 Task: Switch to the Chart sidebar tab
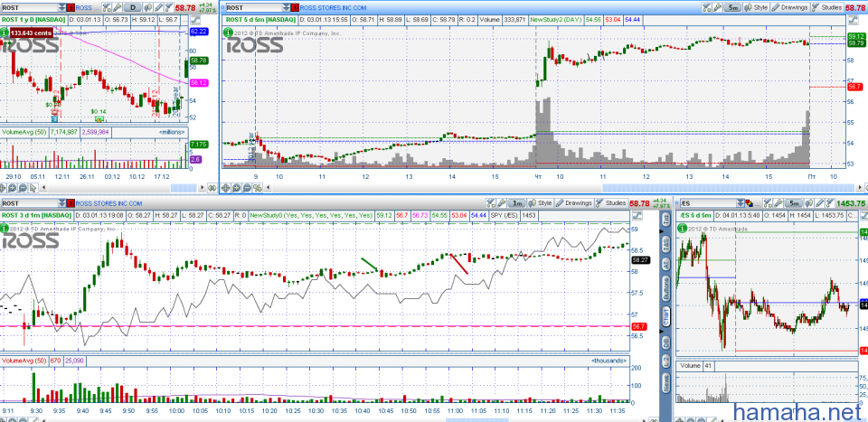coord(666,318)
